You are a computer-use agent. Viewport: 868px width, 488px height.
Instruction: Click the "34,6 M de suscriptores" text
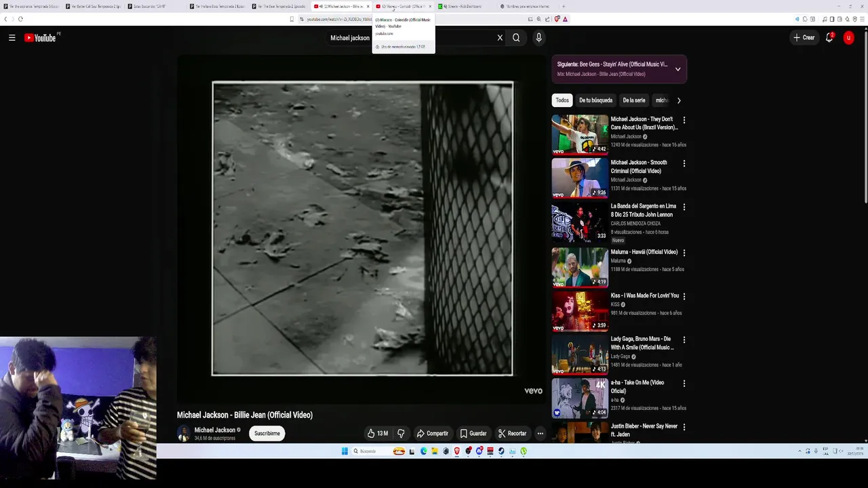pos(215,439)
